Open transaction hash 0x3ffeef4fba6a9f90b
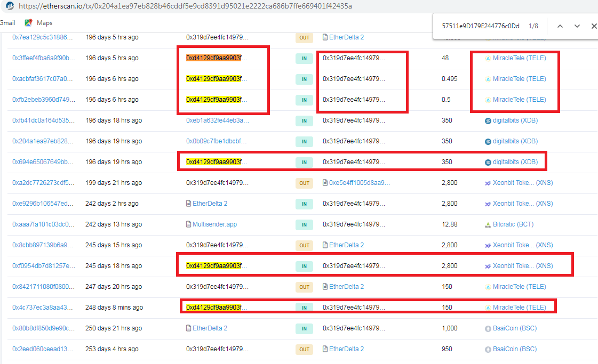598x364 pixels. [44, 58]
